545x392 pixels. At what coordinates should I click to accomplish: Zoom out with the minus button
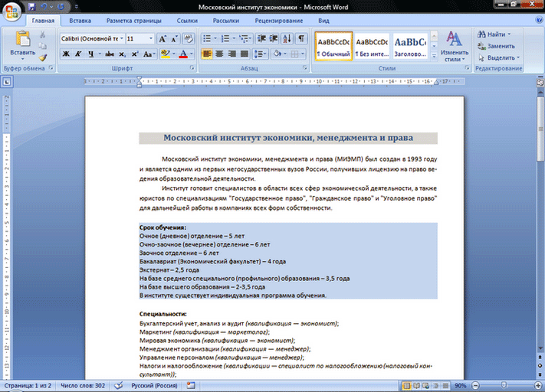[475, 385]
